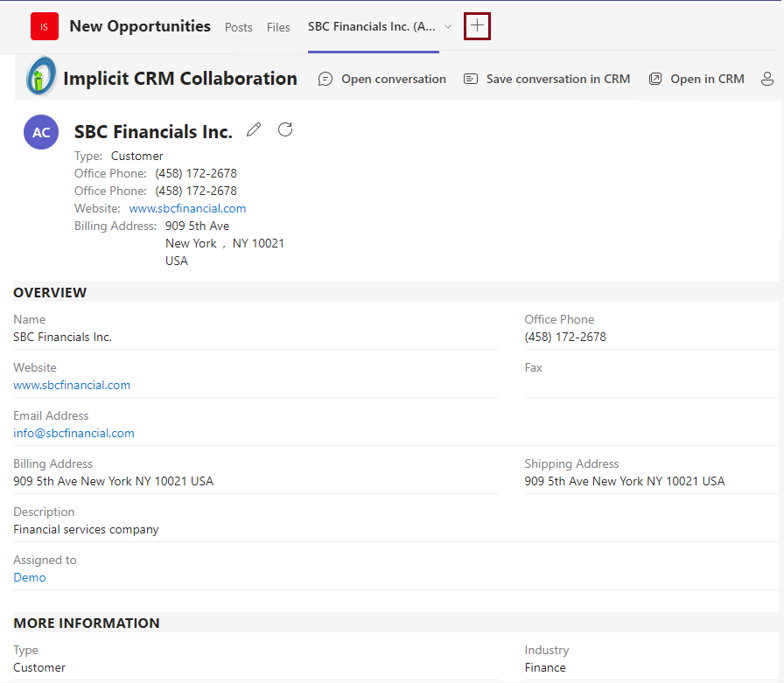Viewport: 784px width, 683px height.
Task: Switch to the Posts tab
Action: point(238,27)
